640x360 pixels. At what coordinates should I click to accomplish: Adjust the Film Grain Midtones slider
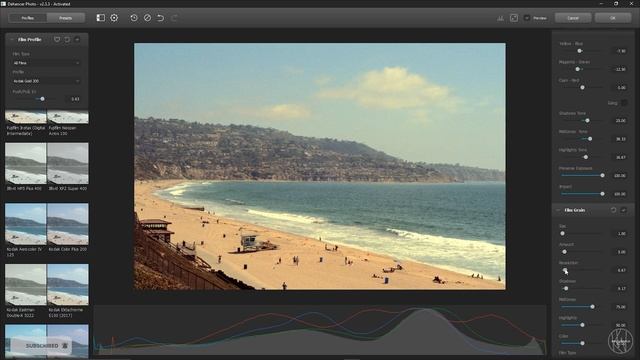click(x=592, y=307)
